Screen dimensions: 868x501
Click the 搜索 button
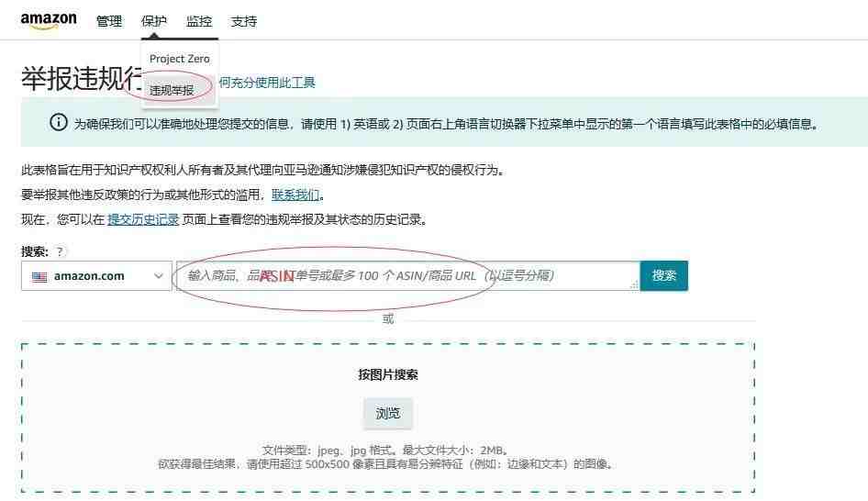[x=663, y=275]
